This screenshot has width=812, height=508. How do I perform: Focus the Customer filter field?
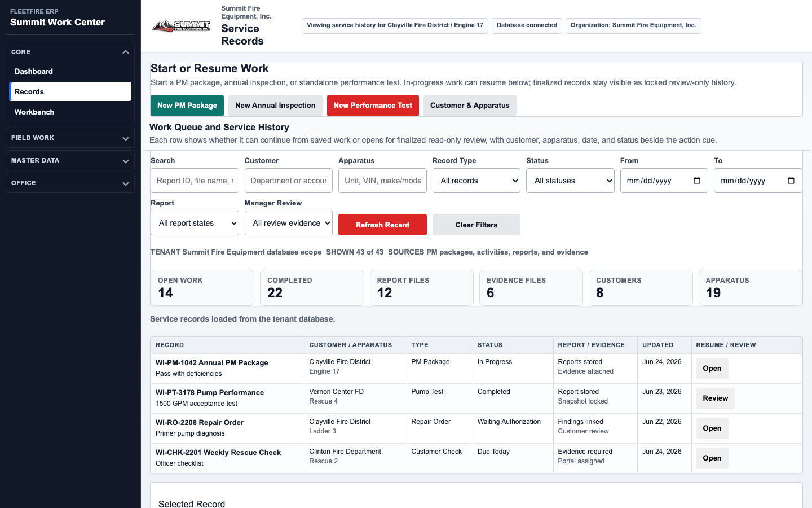coord(289,181)
